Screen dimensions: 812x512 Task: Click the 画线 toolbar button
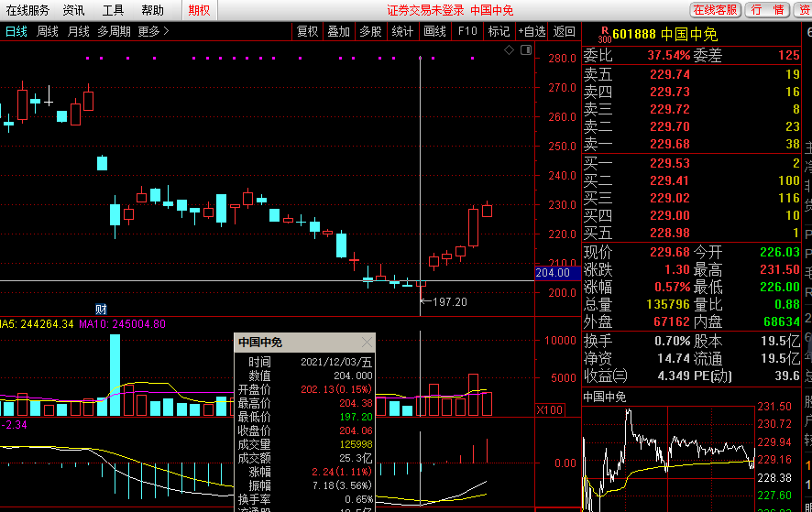pos(435,31)
